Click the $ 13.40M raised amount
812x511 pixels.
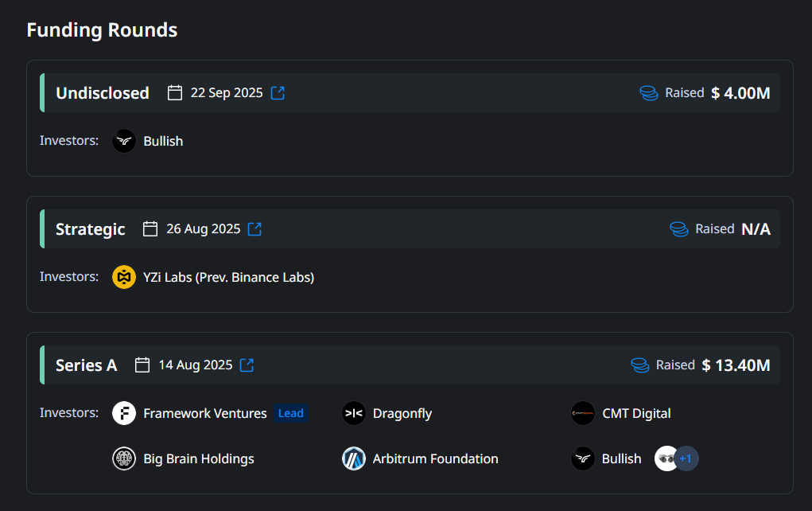tap(736, 365)
